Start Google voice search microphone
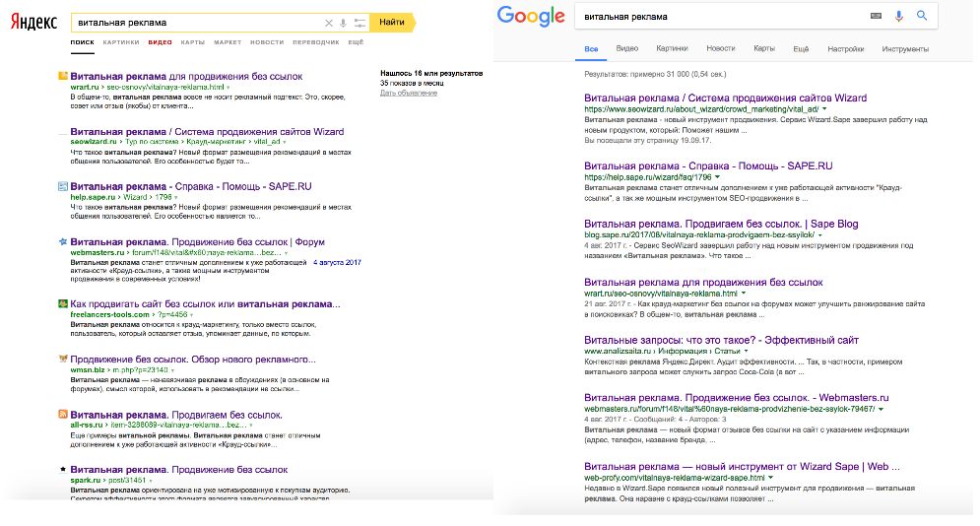The image size is (980, 526). click(x=899, y=16)
